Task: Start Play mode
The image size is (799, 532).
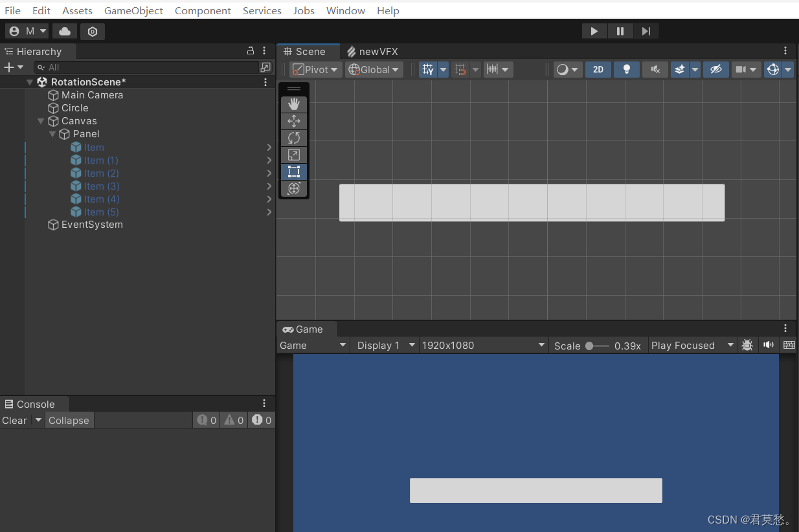Action: tap(594, 31)
